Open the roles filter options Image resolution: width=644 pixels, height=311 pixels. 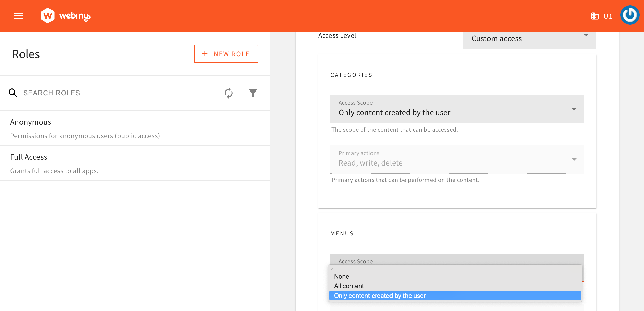(253, 93)
